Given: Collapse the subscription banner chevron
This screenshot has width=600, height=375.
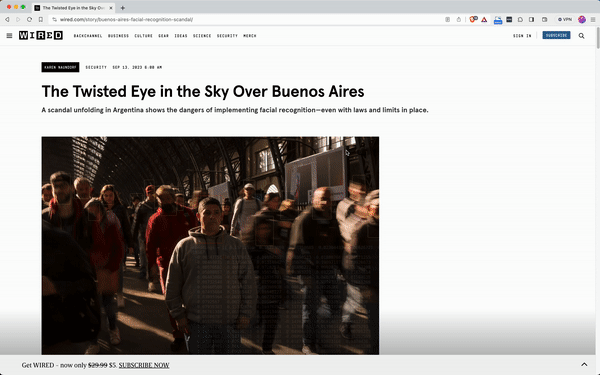Looking at the screenshot, I should [584, 365].
